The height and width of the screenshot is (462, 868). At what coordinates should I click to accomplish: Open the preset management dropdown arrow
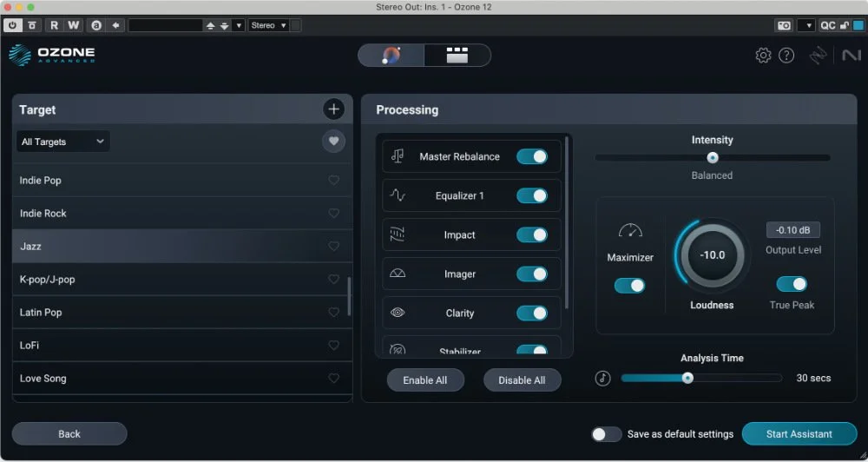(239, 25)
